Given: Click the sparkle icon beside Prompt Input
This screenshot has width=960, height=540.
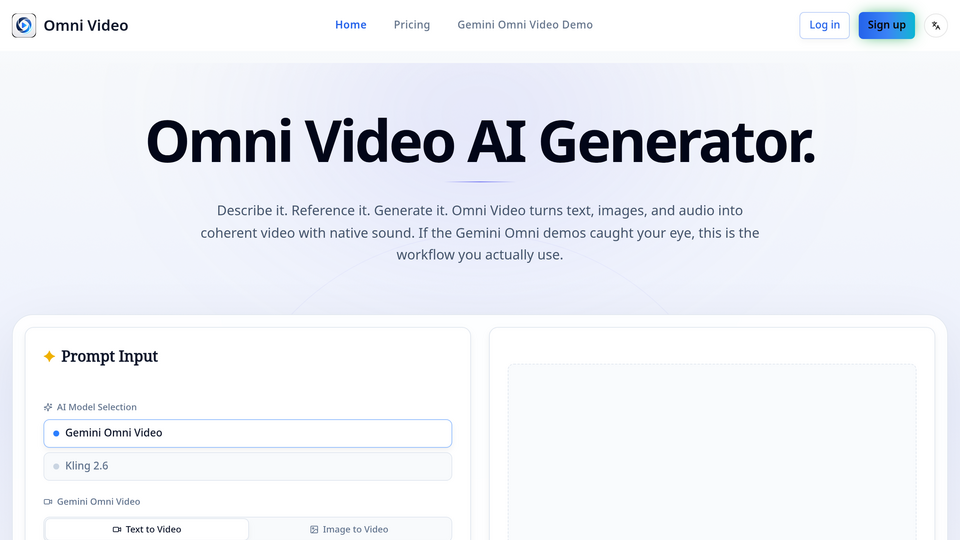Looking at the screenshot, I should point(50,356).
